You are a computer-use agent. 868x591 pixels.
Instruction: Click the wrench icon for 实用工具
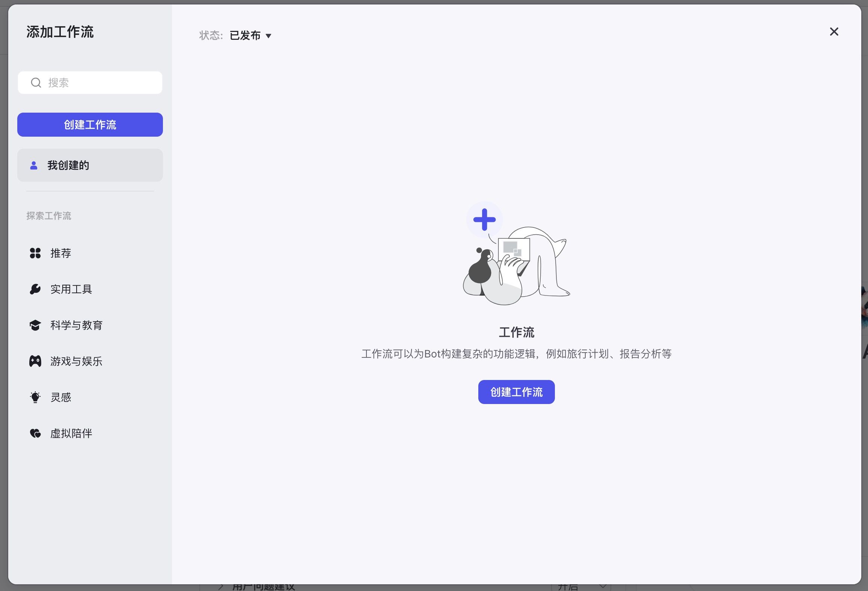tap(35, 289)
